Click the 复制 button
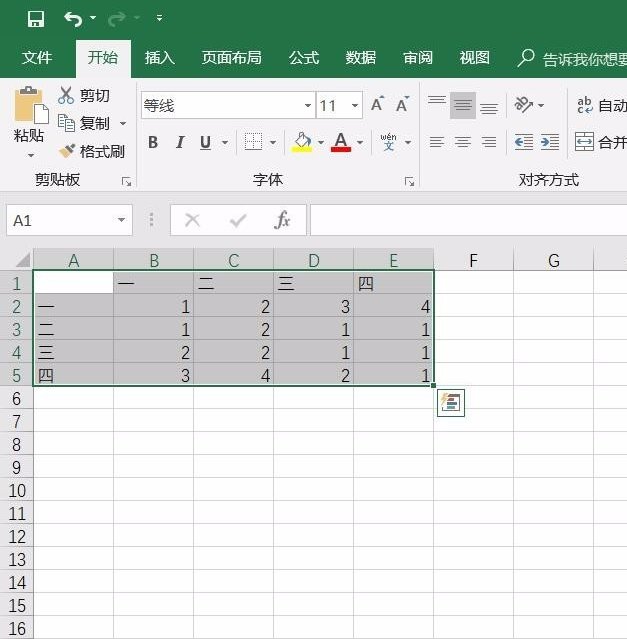Viewport: 627px width, 639px height. [x=84, y=123]
